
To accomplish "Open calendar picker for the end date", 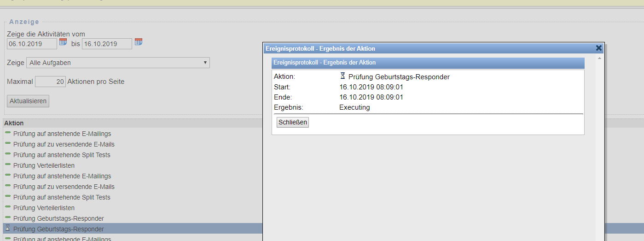I will coord(139,42).
